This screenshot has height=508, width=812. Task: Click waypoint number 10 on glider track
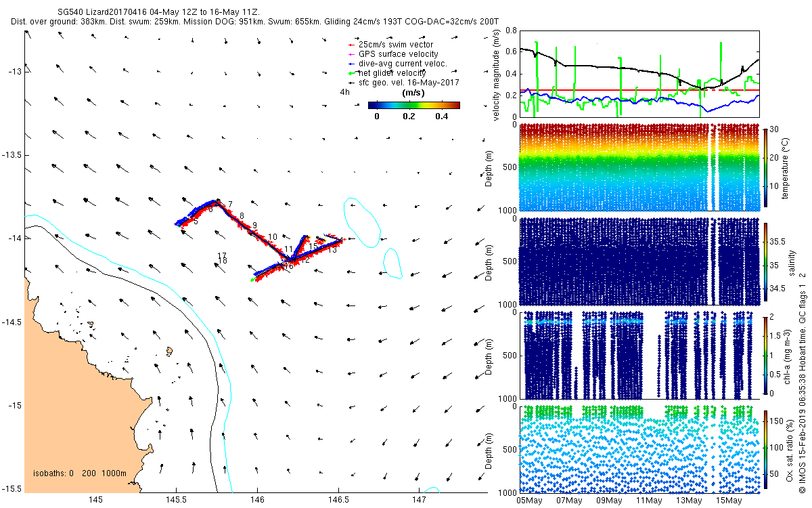pyautogui.click(x=273, y=237)
